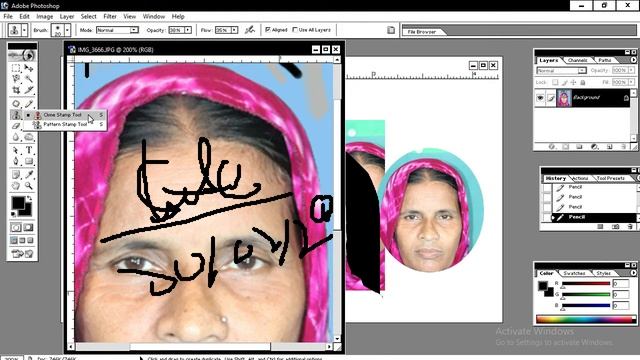Open the Filter menu

coord(110,16)
